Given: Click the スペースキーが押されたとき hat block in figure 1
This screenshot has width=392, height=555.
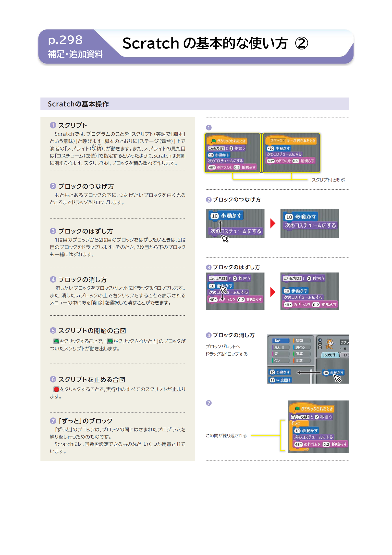Looking at the screenshot, I should coord(291,141).
